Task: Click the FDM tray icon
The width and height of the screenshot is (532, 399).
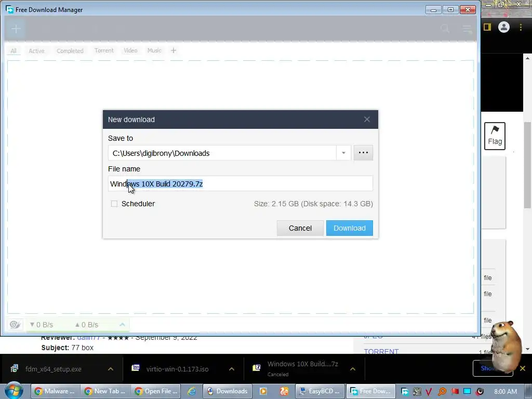Action: 404,392
